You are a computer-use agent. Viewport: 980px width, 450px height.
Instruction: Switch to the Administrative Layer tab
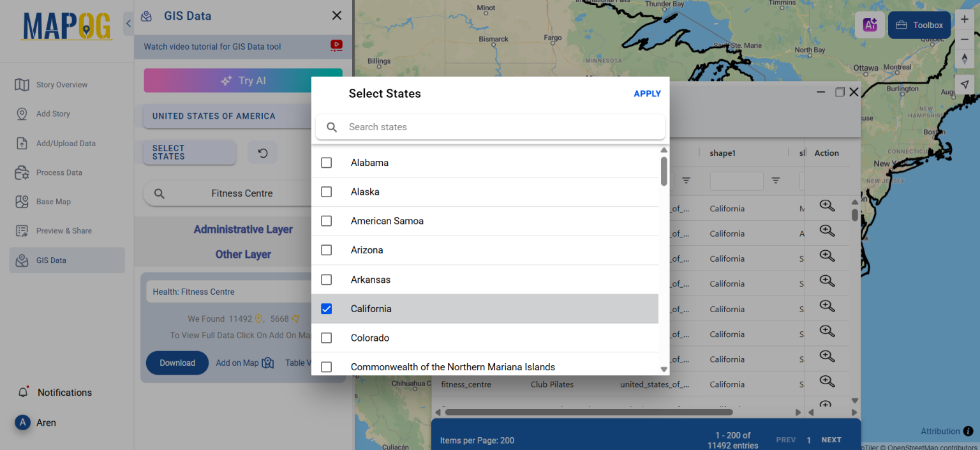(x=243, y=229)
